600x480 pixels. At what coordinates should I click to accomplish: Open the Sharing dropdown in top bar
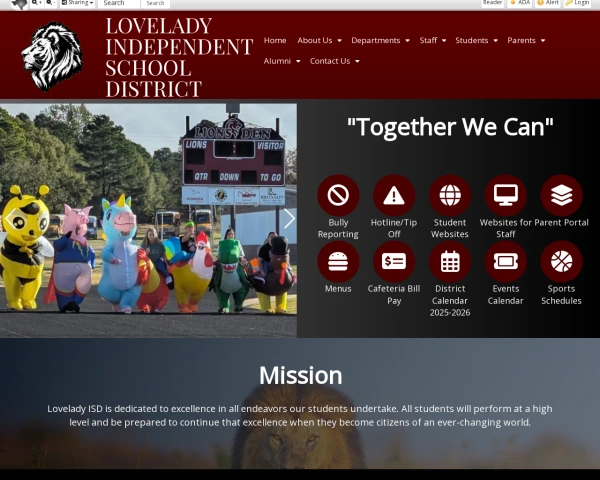tap(78, 3)
